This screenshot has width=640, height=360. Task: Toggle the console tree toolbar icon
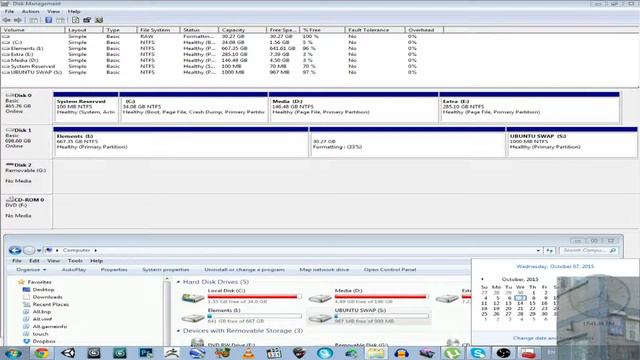point(33,20)
